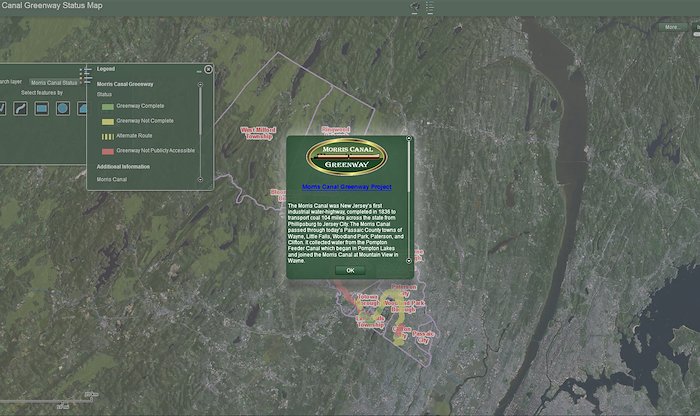
Task: Open the map overview icon in the header
Action: point(415,7)
